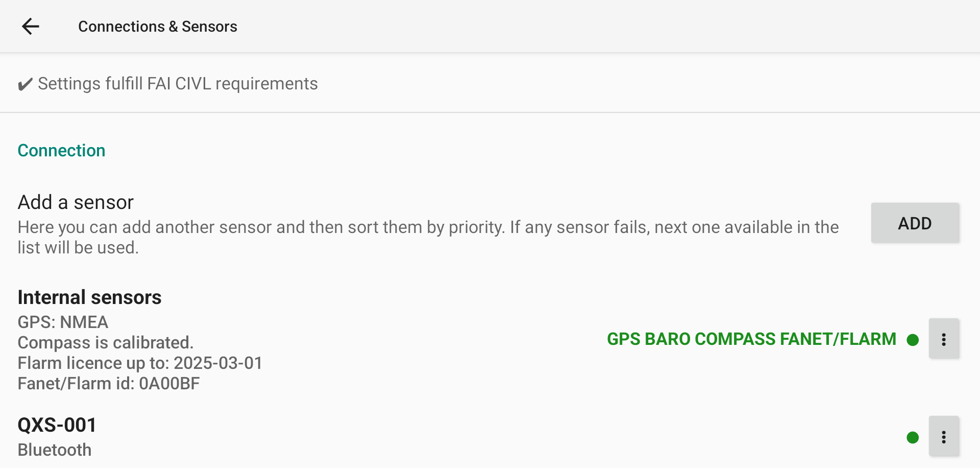
Task: Click the GPS BARO COMPASS FANET/FLARM status label
Action: [751, 339]
